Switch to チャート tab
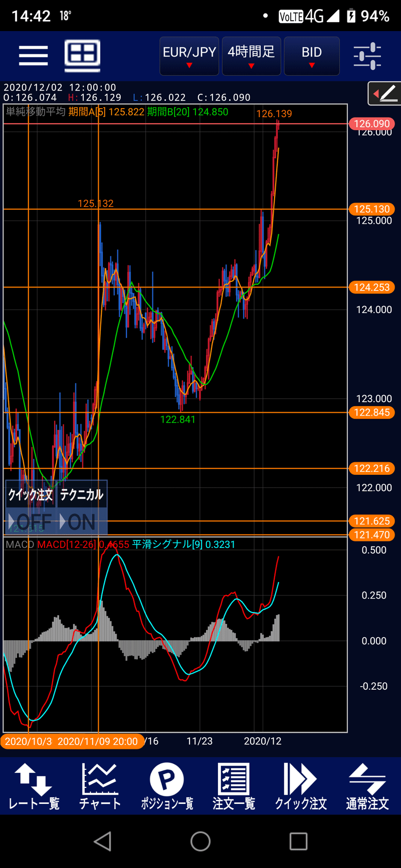This screenshot has height=868, width=401. (x=100, y=786)
